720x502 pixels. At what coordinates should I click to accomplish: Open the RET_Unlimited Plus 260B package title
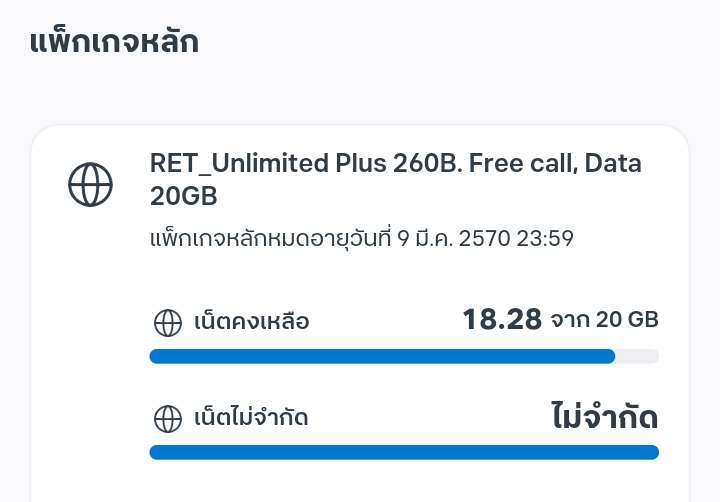pyautogui.click(x=300, y=163)
